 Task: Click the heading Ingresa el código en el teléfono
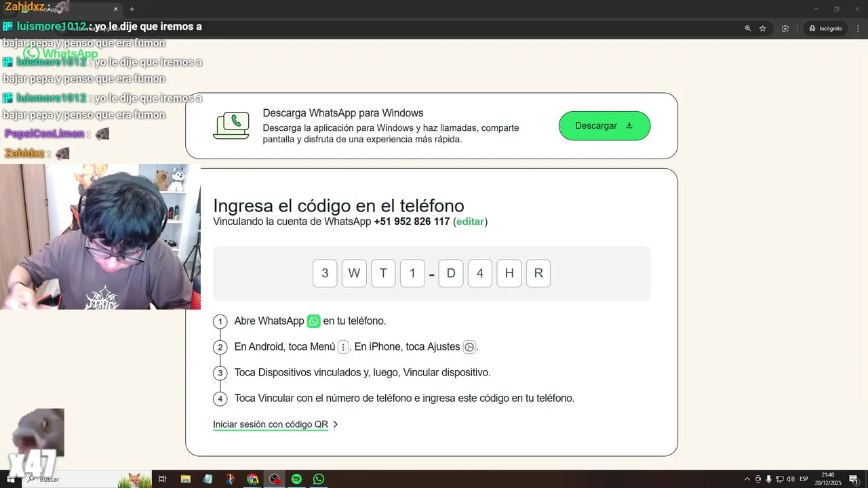click(338, 206)
